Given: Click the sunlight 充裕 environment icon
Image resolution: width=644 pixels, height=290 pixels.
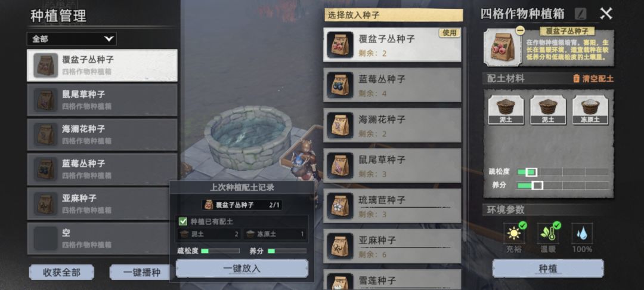Looking at the screenshot, I should (514, 233).
